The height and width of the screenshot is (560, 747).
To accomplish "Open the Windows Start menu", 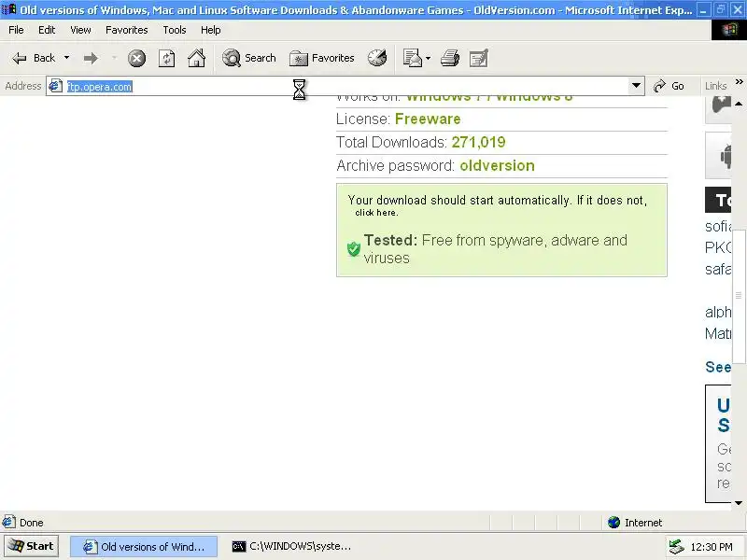I will pyautogui.click(x=32, y=546).
